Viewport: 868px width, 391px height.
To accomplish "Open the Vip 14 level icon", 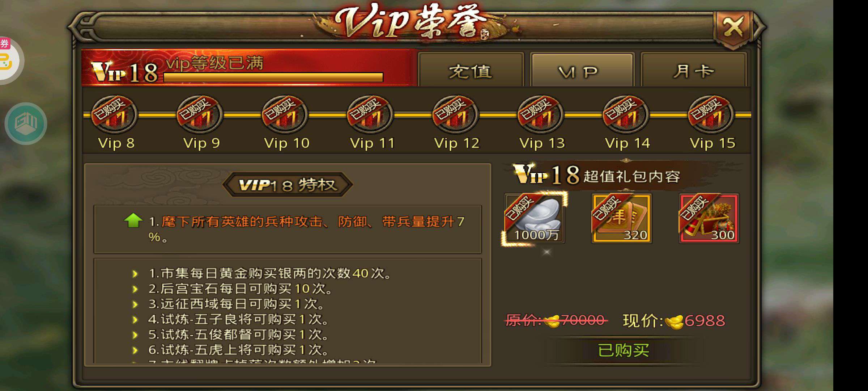I will tap(626, 115).
